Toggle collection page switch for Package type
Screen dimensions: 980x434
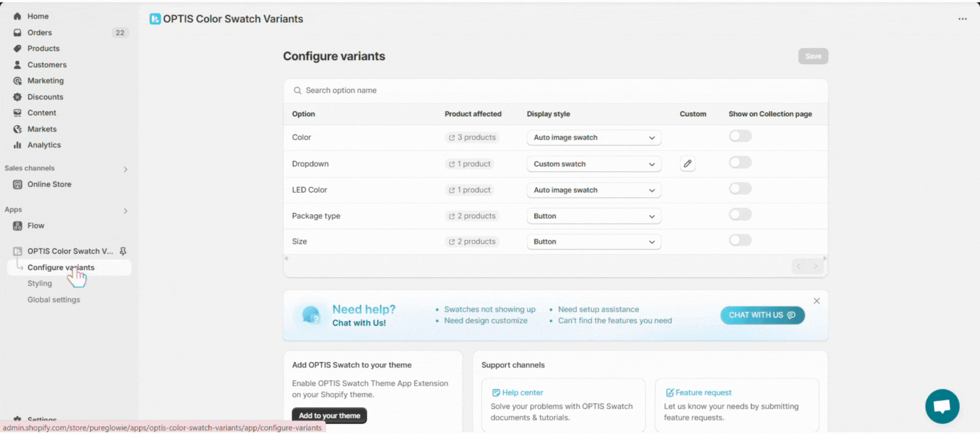pyautogui.click(x=740, y=214)
